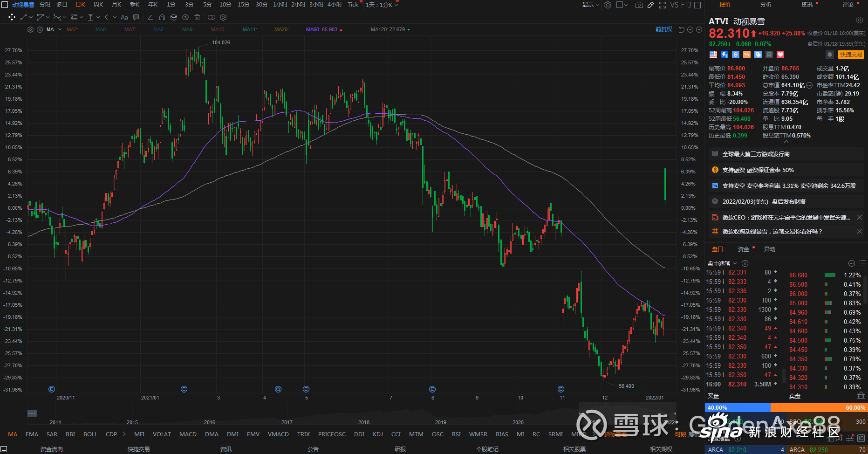Image resolution: width=868 pixels, height=454 pixels.
Task: Toggle the right side panel icon
Action: point(697,5)
